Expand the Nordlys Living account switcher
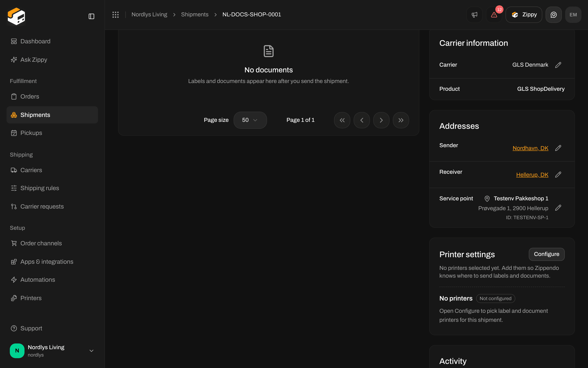The width and height of the screenshot is (588, 368). point(52,351)
